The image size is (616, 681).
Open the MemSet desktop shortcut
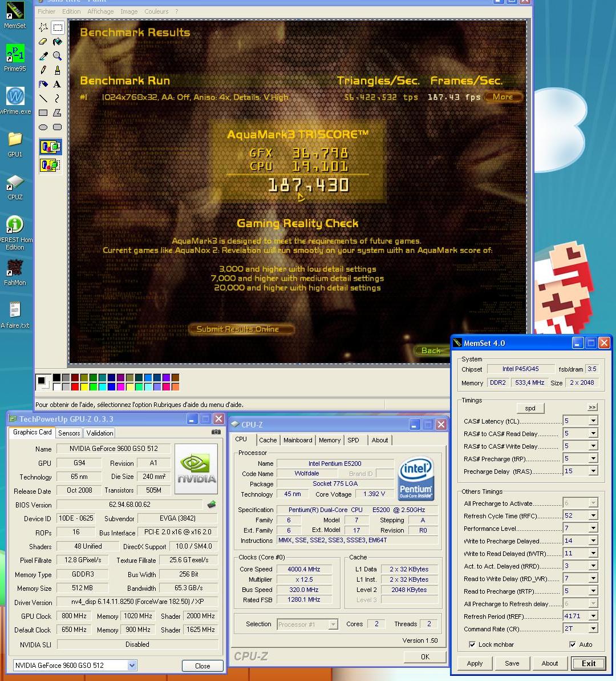(15, 15)
